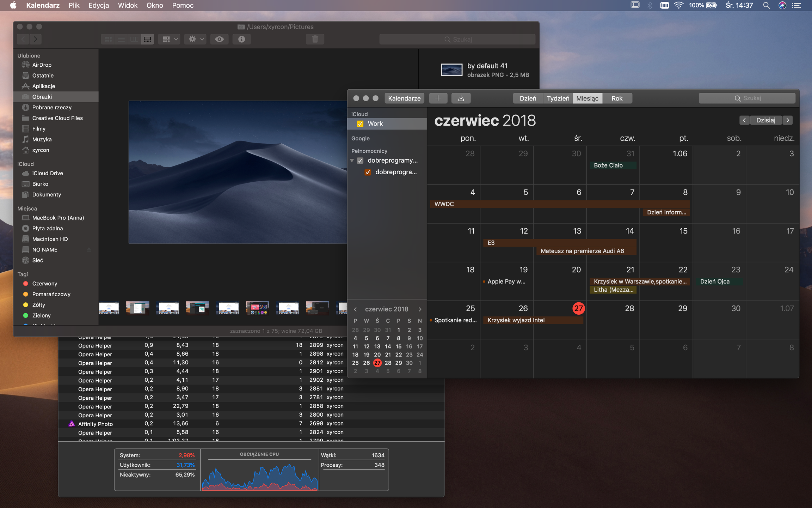Image resolution: width=812 pixels, height=508 pixels.
Task: Click the Kalendarze button
Action: [404, 98]
